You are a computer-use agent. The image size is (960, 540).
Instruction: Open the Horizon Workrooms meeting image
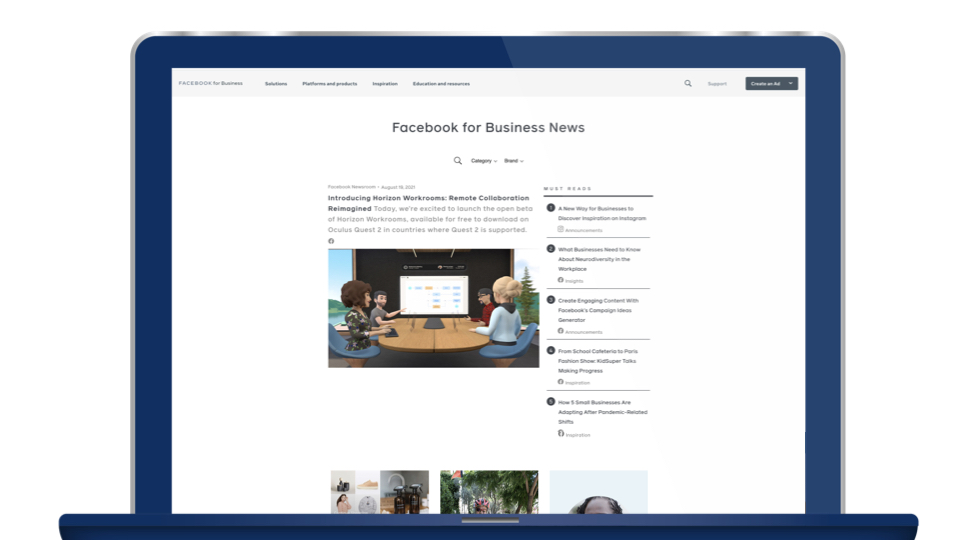coord(433,308)
